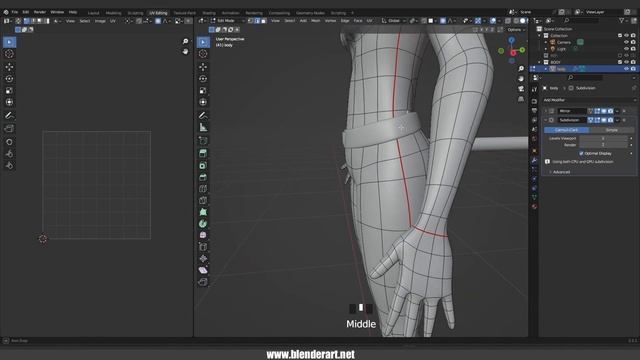Viewport: 640px width, 360px height.
Task: Switch to the UV Editing workspace tab
Action: (x=158, y=13)
